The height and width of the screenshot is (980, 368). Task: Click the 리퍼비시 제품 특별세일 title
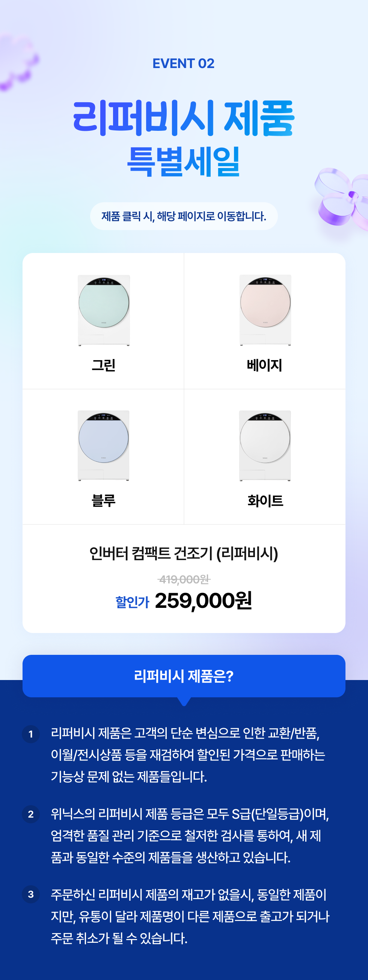point(184,138)
